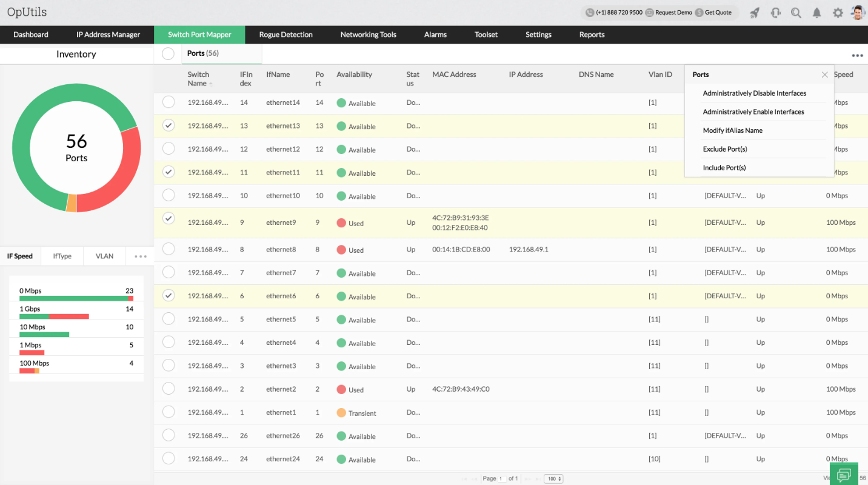Click the page number input field
868x485 pixels.
(x=502, y=479)
